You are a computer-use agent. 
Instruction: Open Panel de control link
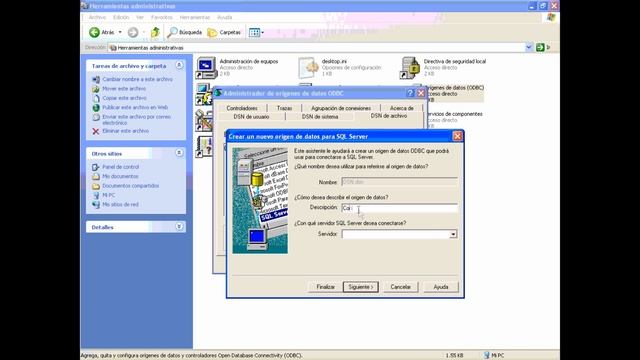(120, 167)
